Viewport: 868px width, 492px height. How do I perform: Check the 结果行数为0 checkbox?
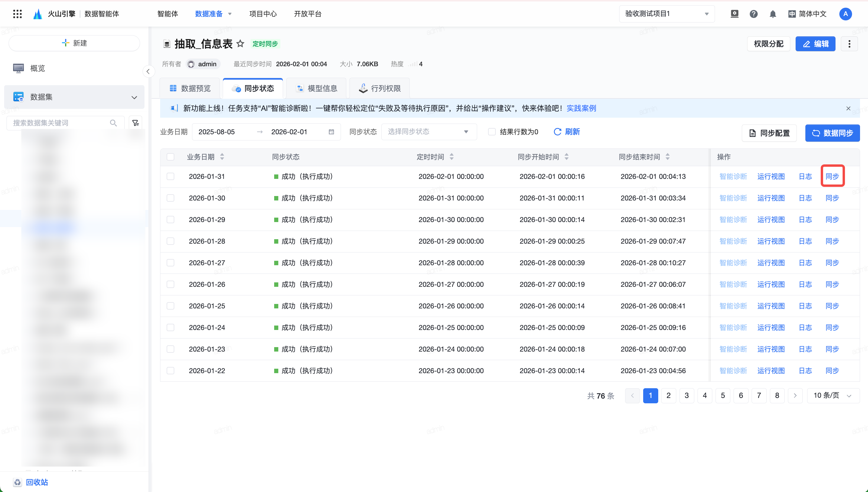492,132
